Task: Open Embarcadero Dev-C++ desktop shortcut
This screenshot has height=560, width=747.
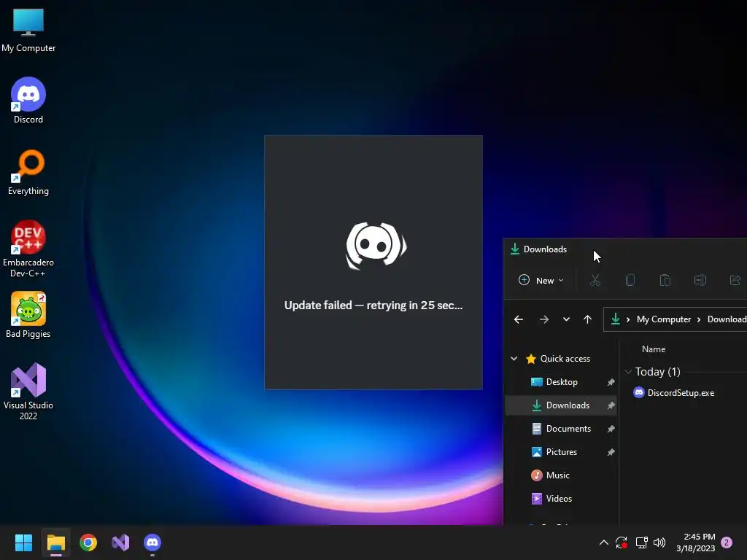Action: (28, 249)
